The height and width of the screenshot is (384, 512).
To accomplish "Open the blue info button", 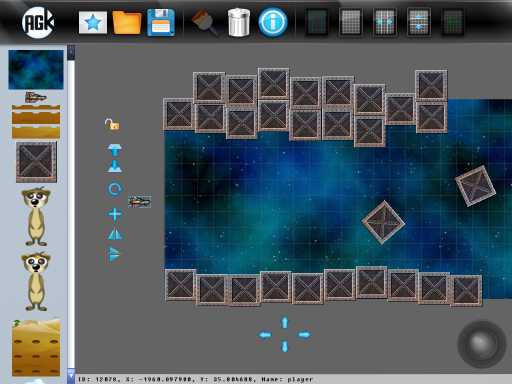I will pos(273,22).
